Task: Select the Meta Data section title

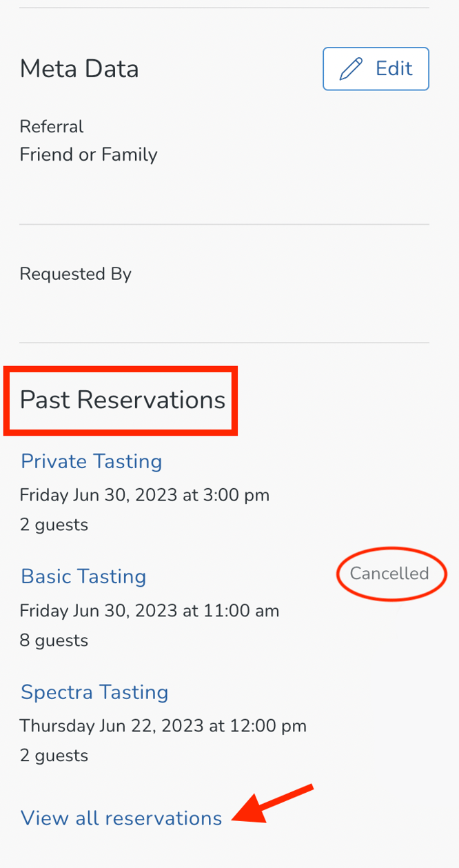Action: coord(79,68)
